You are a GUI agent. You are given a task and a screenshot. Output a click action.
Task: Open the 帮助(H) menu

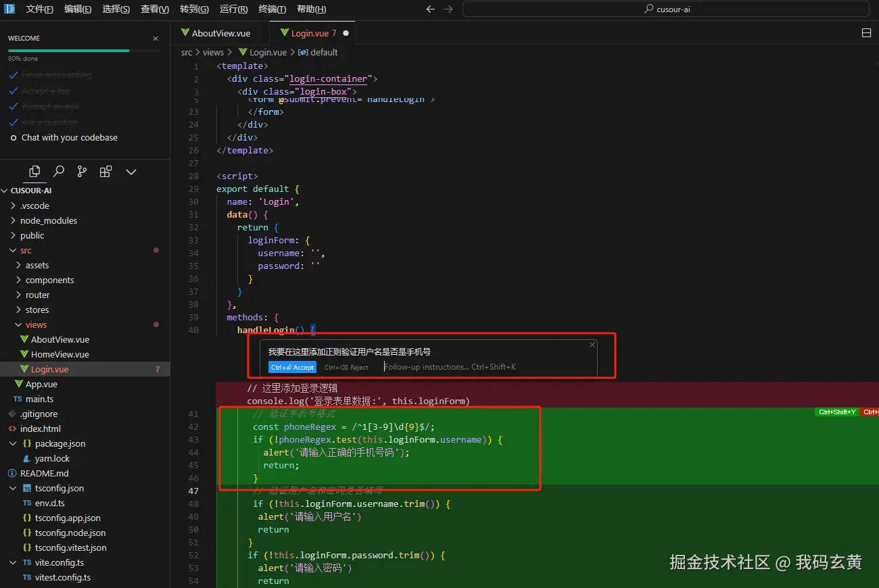click(311, 9)
